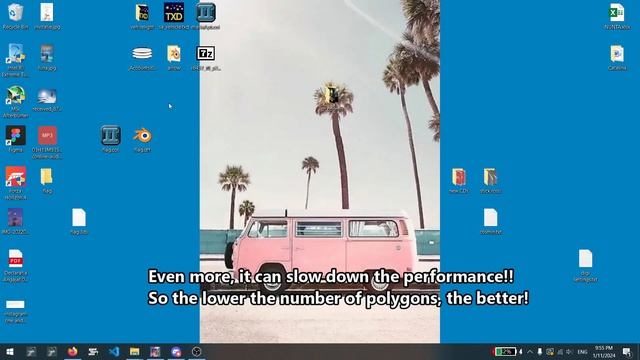Open the flag.col file icon

pos(111,135)
